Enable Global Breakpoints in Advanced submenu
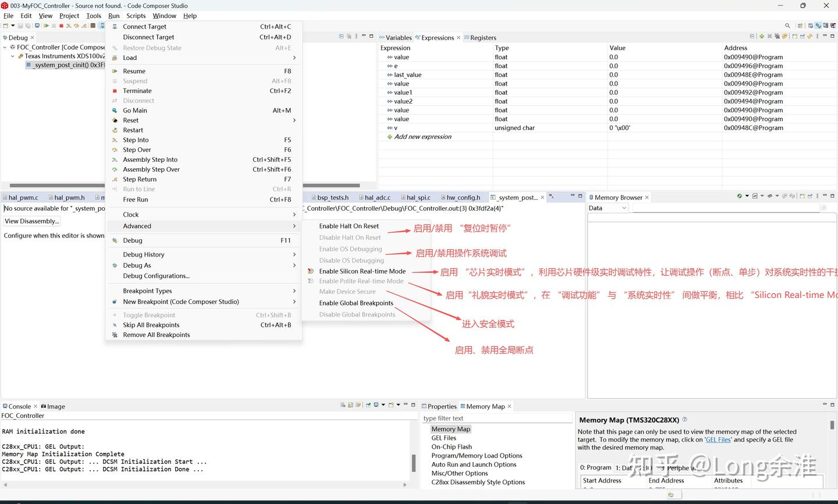 tap(366, 303)
